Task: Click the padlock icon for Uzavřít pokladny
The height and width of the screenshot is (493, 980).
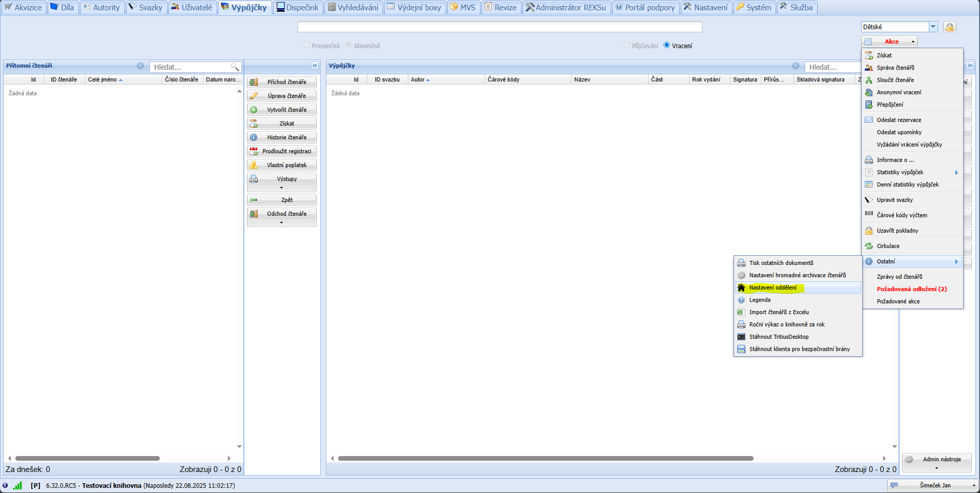Action: 869,231
